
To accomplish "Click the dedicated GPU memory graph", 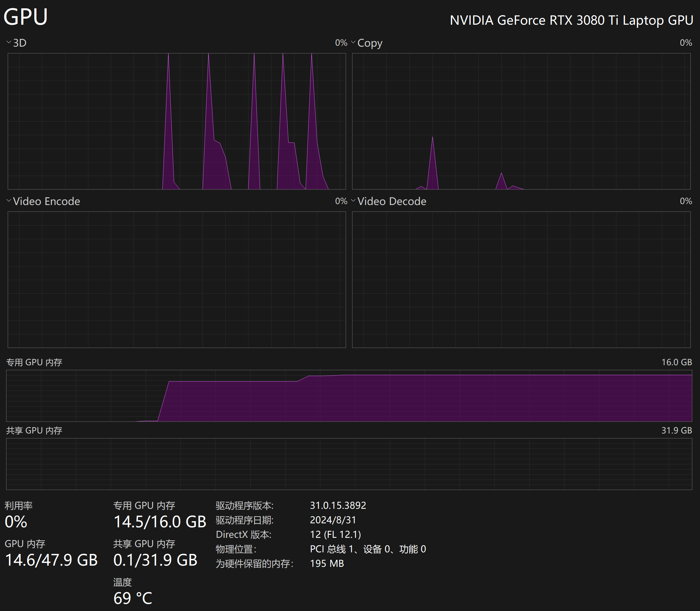I will tap(349, 395).
